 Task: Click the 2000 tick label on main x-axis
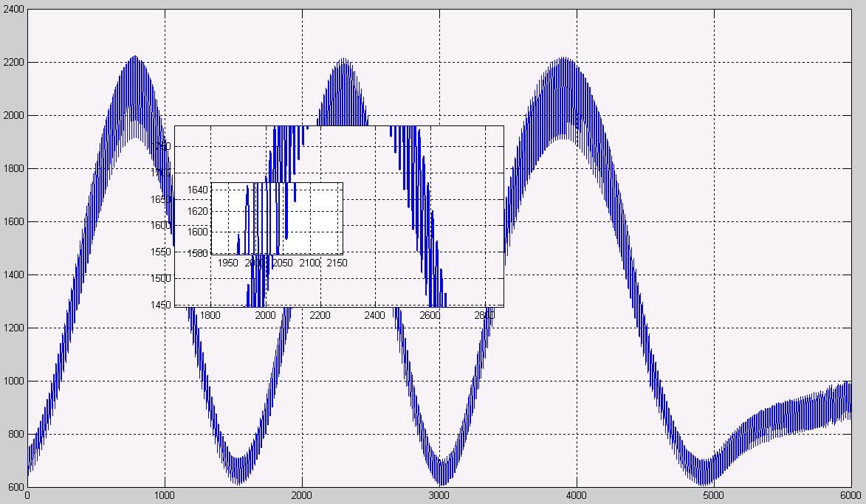(x=302, y=496)
